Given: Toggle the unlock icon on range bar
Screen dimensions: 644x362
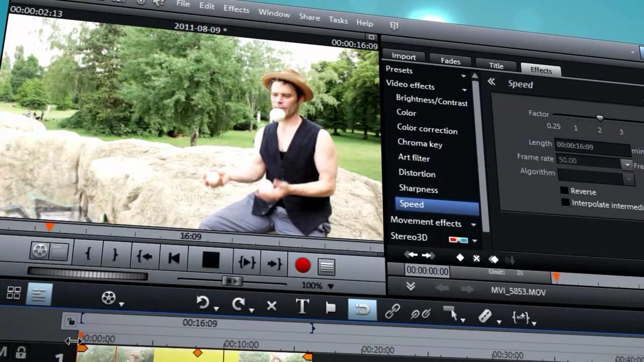Looking at the screenshot, I should click(x=71, y=321).
